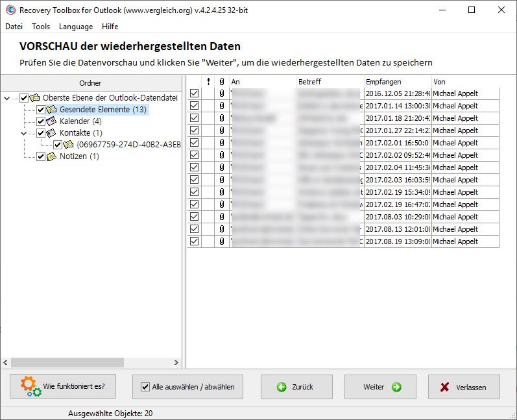Uncheck message received 2017.02.01 16:50
The height and width of the screenshot is (420, 517).
194,143
